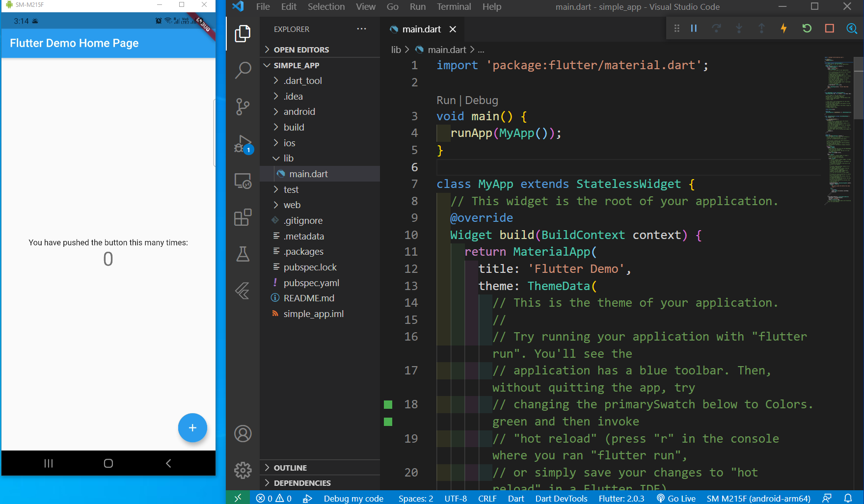This screenshot has width=864, height=504.
Task: Open Explorer more actions ellipsis
Action: click(x=361, y=29)
